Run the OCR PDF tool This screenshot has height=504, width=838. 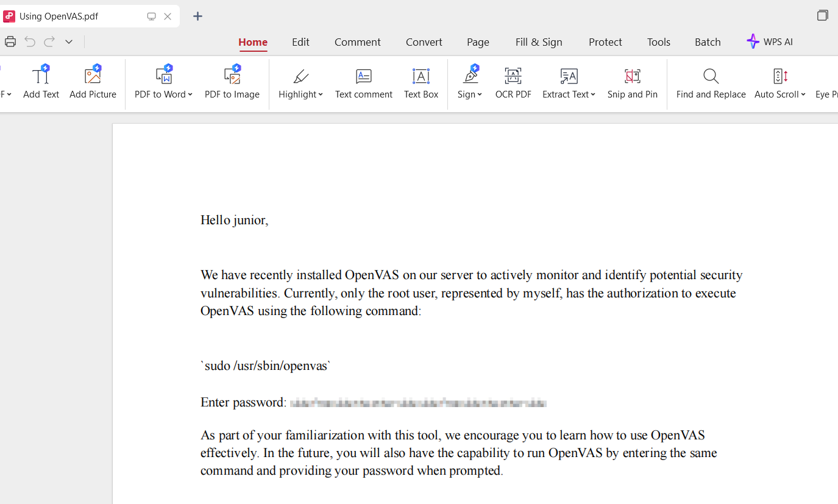click(x=513, y=76)
